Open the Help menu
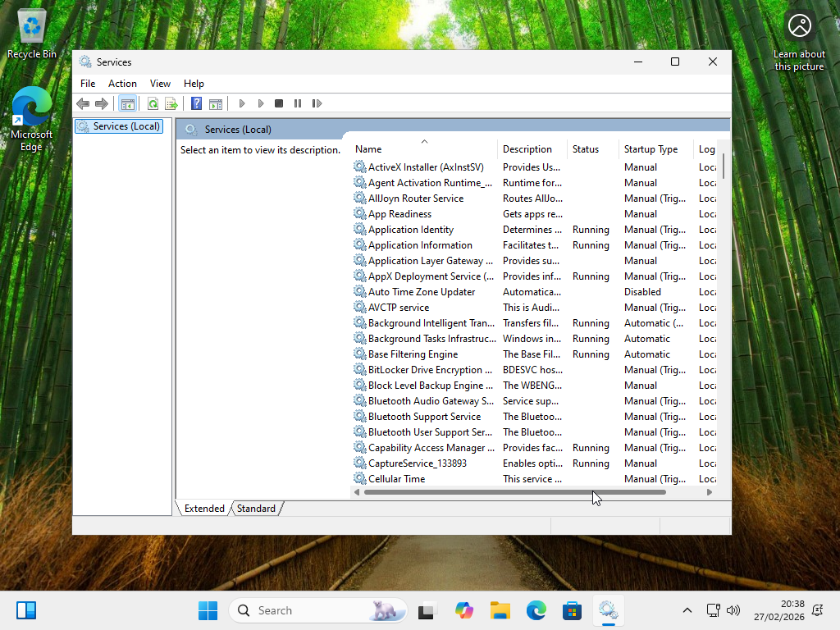 pyautogui.click(x=194, y=84)
